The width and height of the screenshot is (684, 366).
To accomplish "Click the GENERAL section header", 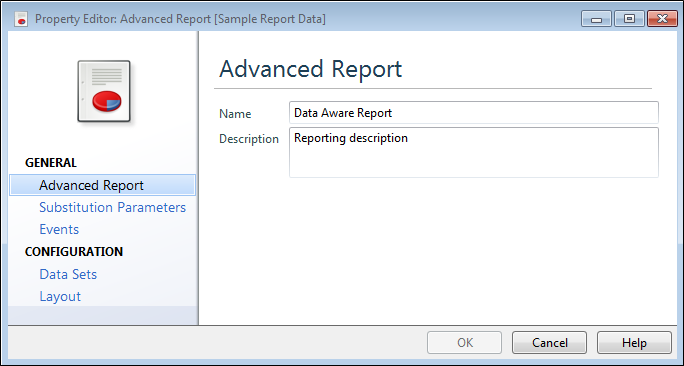I will [51, 163].
